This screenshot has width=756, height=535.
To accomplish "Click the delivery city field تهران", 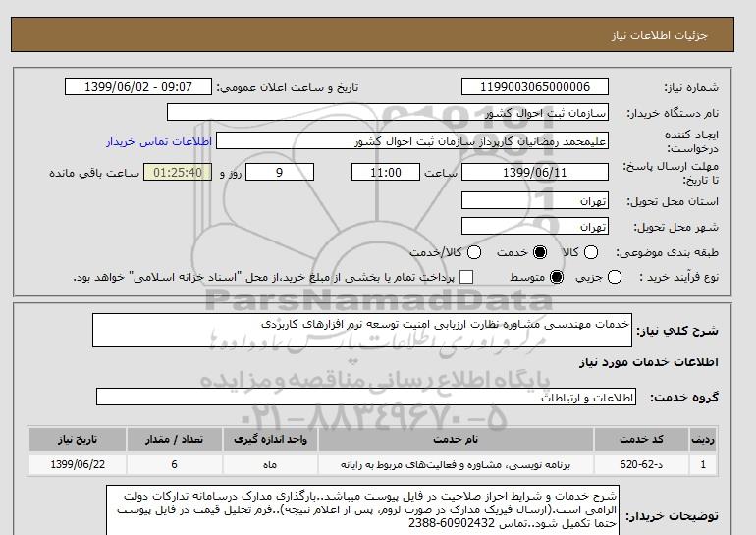I will pos(535,226).
